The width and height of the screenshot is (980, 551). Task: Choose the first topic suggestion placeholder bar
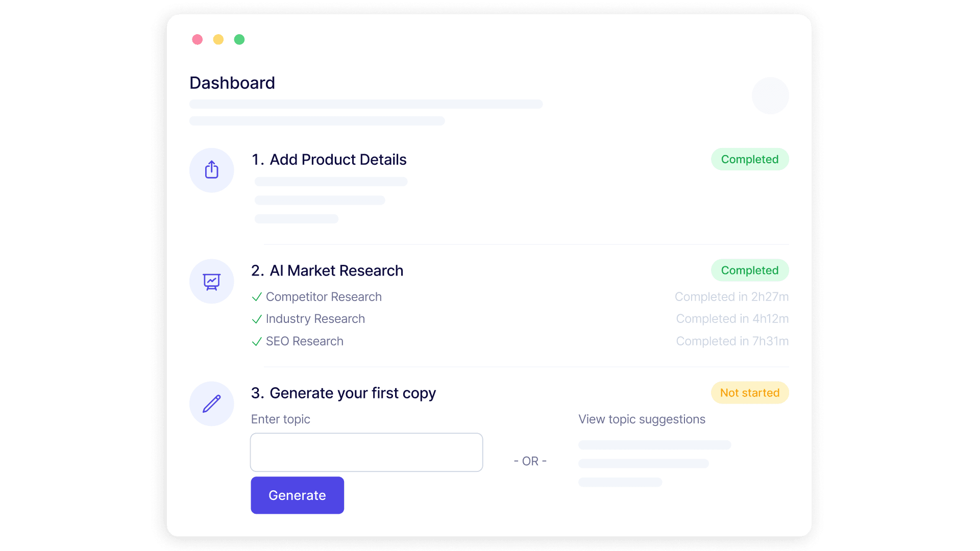(x=655, y=445)
